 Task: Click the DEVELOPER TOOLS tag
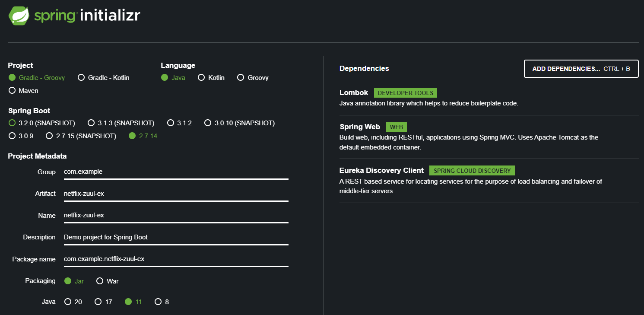click(x=405, y=93)
